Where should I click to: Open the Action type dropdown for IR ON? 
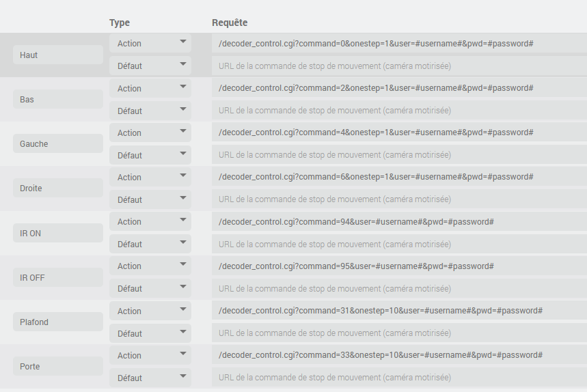click(150, 221)
